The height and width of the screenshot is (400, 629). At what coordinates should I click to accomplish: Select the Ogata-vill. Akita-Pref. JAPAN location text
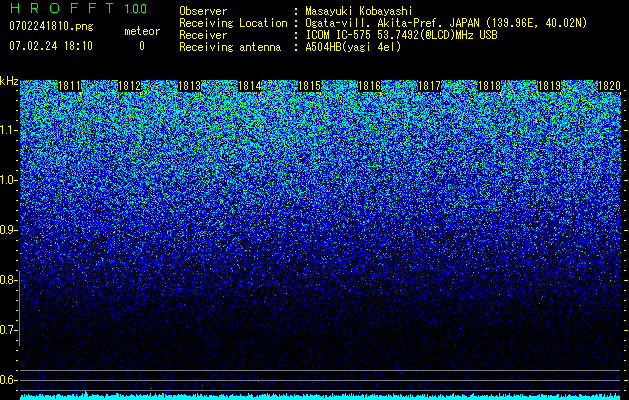point(446,23)
